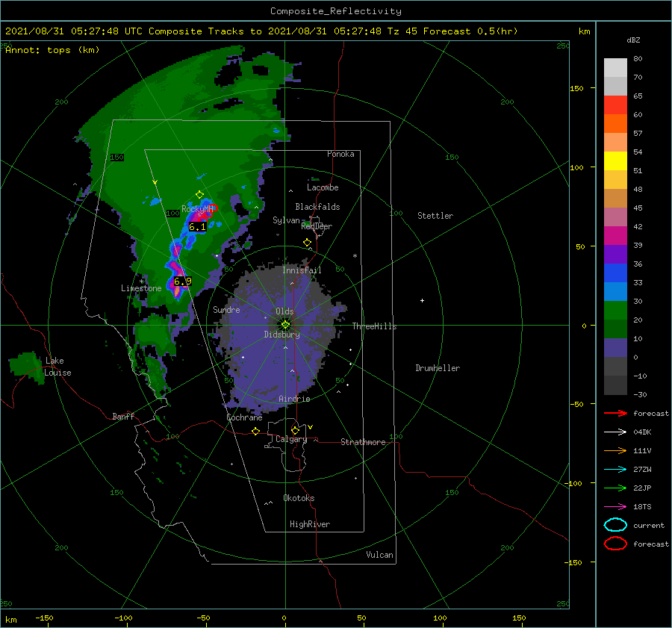Click the 30 dBZ light blue color swatch

click(x=615, y=291)
